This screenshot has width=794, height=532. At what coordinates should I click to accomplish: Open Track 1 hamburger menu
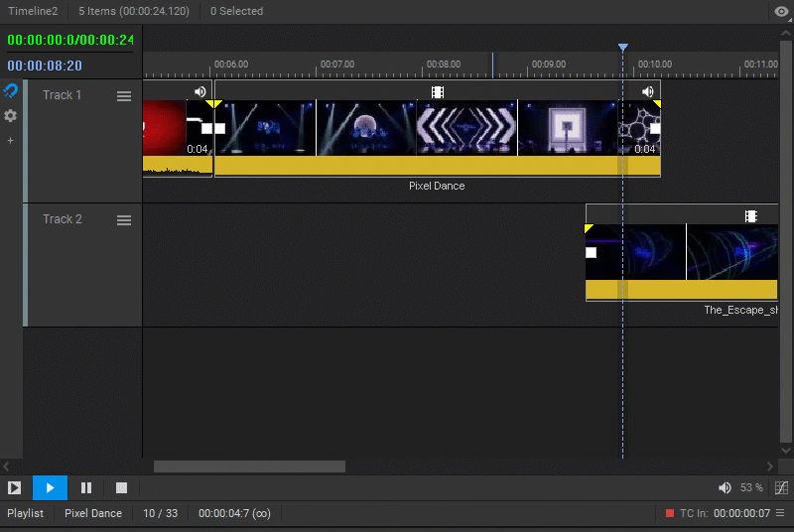click(x=124, y=95)
